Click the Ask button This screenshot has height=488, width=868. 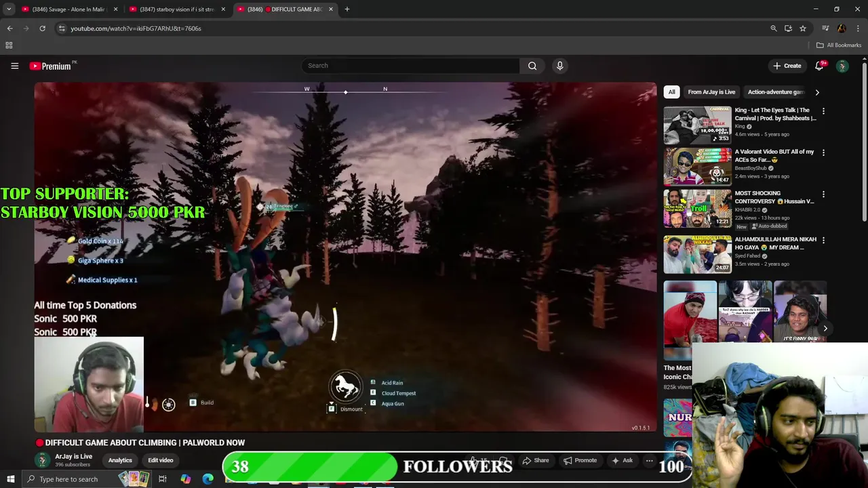pos(622,461)
